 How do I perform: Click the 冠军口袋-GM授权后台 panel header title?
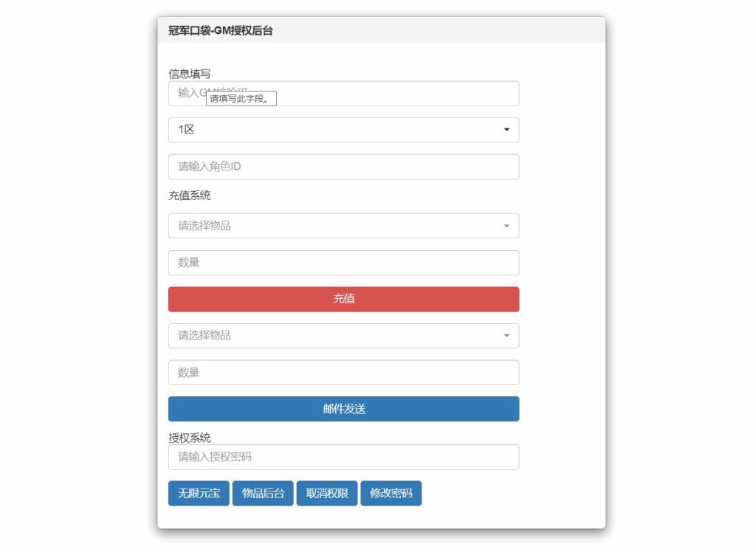click(221, 31)
